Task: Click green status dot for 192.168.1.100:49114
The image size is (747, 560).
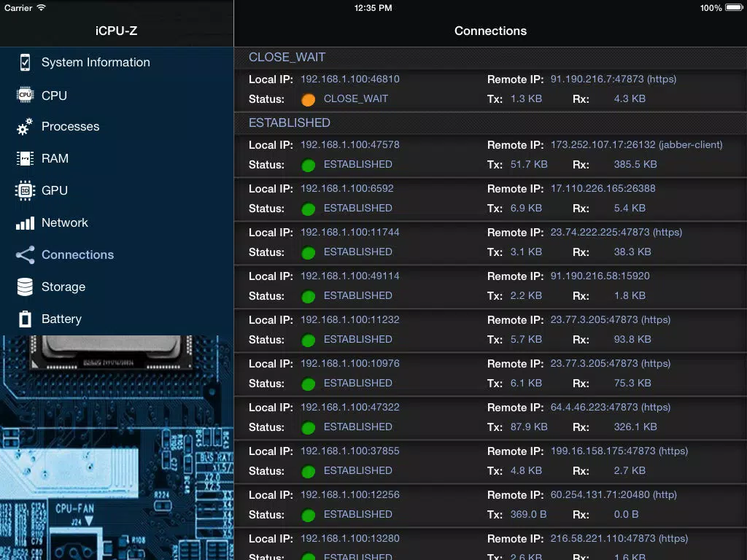Action: (309, 297)
